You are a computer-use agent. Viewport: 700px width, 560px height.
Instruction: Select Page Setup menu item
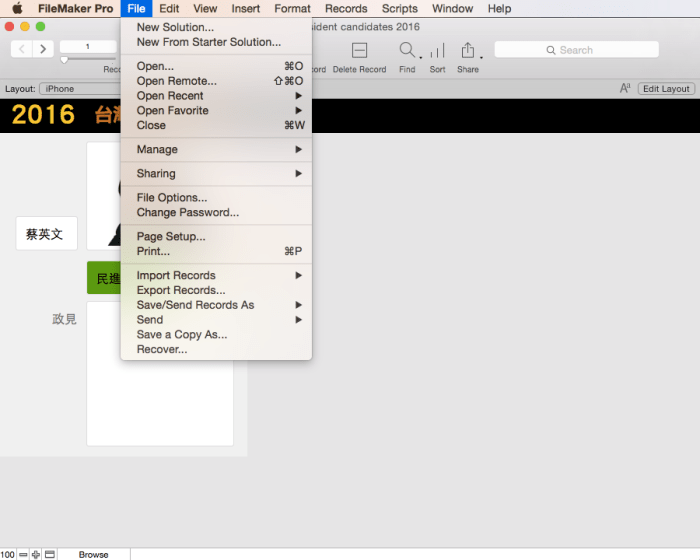point(171,237)
